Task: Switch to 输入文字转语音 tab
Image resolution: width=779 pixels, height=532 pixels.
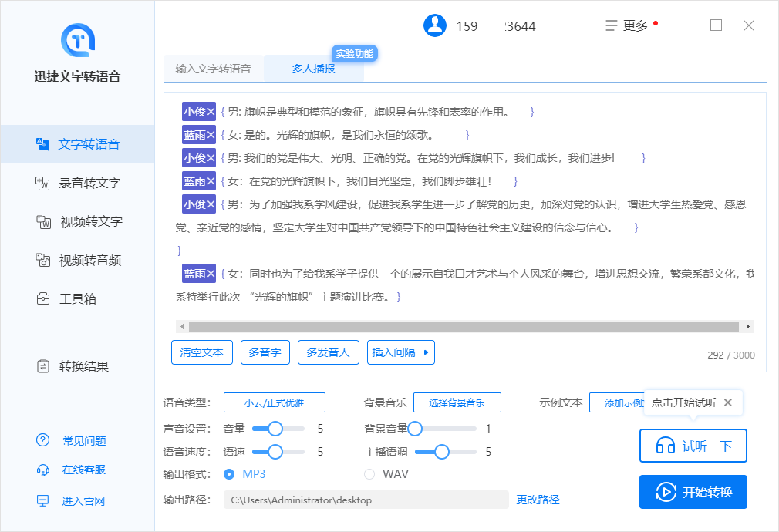Action: coord(213,69)
